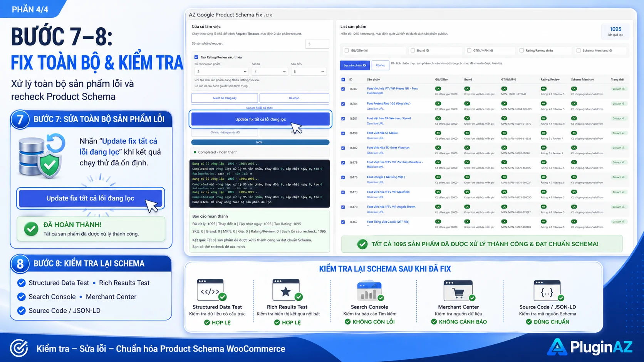Enable the GTIN/MPN lỗi filter
The height and width of the screenshot is (362, 644).
tap(469, 50)
